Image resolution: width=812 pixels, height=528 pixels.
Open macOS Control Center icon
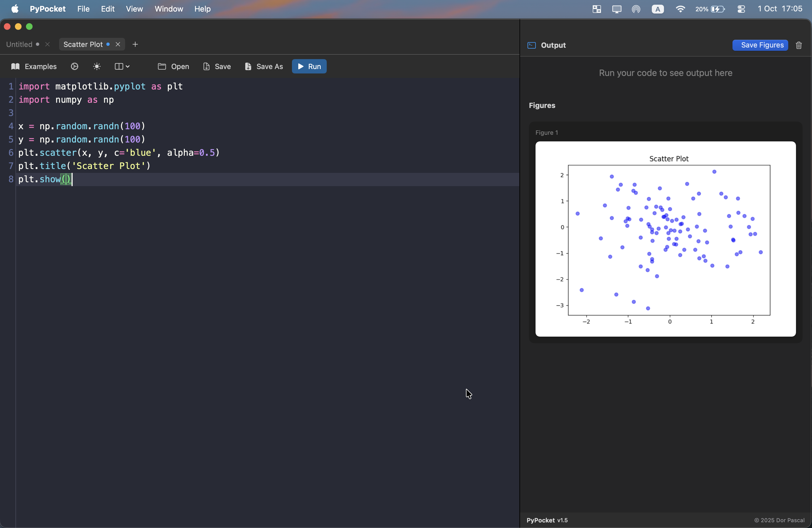click(x=741, y=9)
